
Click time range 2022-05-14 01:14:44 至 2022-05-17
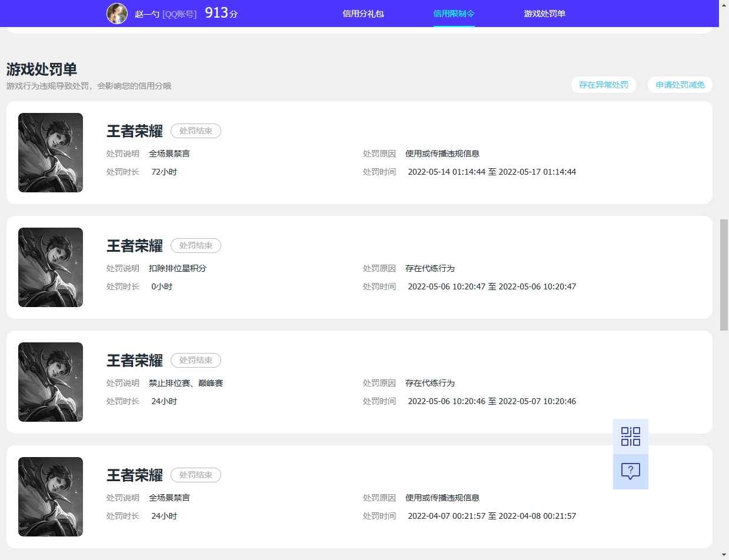tap(492, 172)
